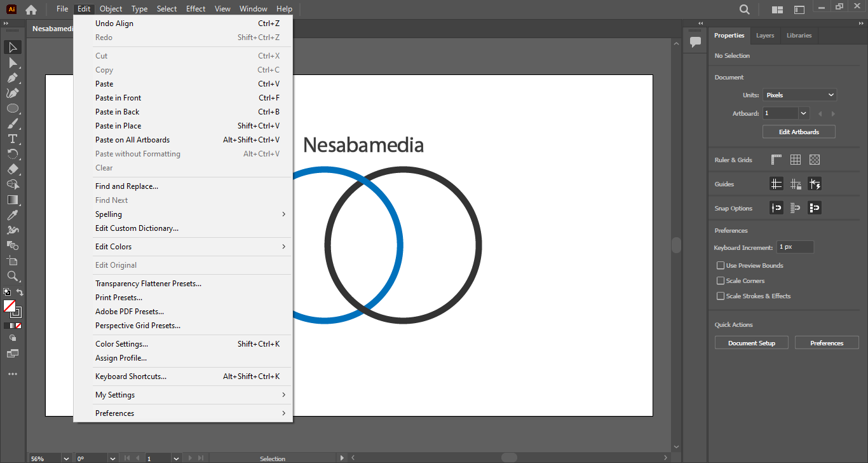This screenshot has width=868, height=463.
Task: Open the Units dropdown set to Pixels
Action: pyautogui.click(x=799, y=95)
